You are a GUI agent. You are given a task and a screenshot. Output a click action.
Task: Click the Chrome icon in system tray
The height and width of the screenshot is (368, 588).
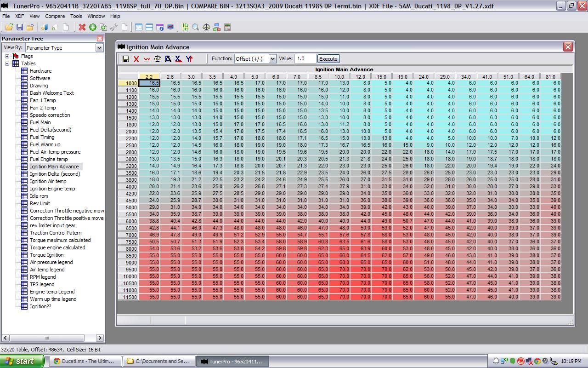(537, 361)
